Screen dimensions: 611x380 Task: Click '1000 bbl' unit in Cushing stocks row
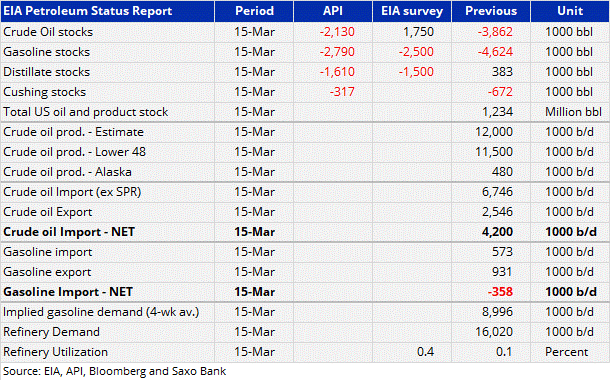tap(569, 92)
